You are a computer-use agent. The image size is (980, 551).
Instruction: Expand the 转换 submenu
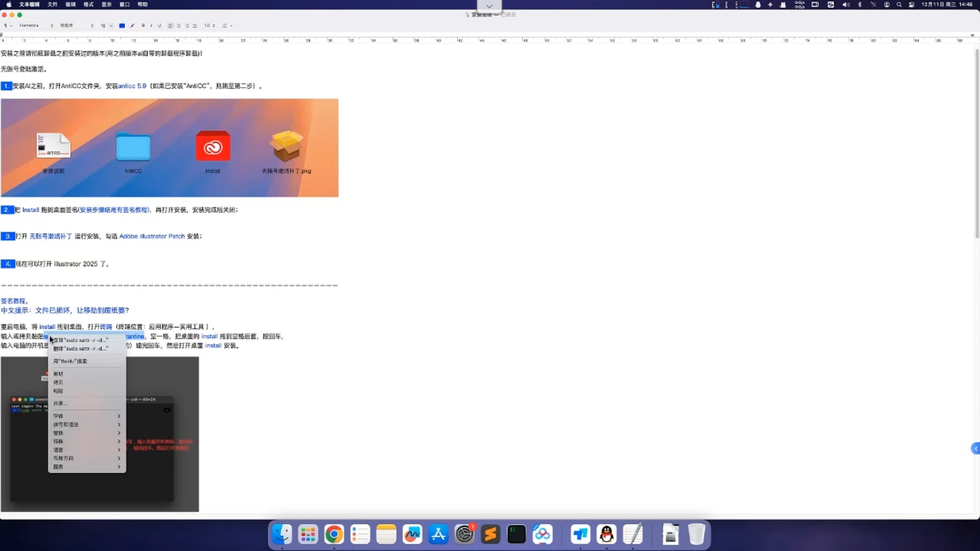pyautogui.click(x=87, y=442)
